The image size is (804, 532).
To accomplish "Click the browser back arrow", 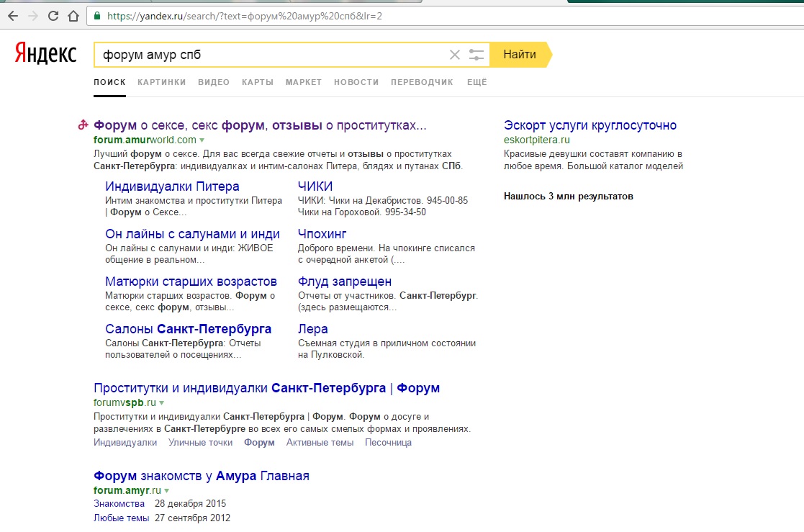I will pos(12,15).
